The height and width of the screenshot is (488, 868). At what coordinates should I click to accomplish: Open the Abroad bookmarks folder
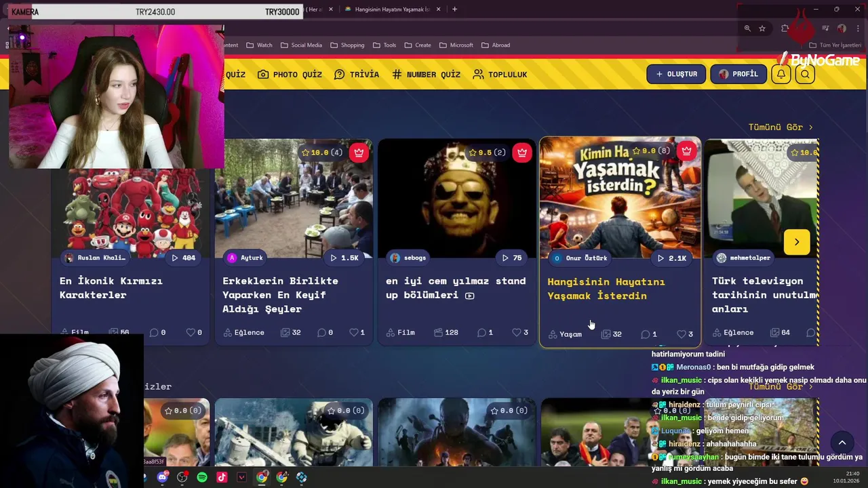tap(496, 45)
